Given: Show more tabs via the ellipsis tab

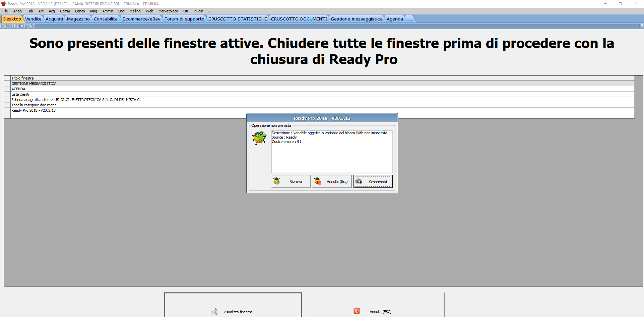Looking at the screenshot, I should click(x=410, y=19).
